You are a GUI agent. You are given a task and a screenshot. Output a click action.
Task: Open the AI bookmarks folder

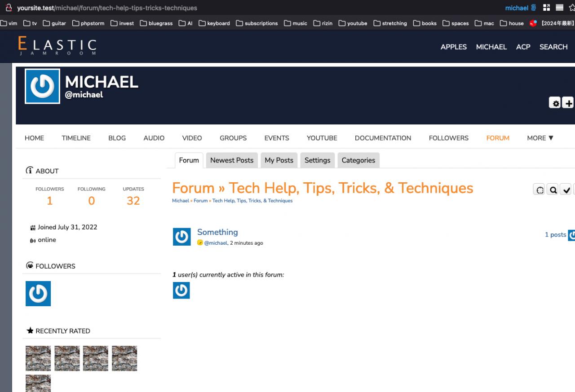pyautogui.click(x=186, y=23)
